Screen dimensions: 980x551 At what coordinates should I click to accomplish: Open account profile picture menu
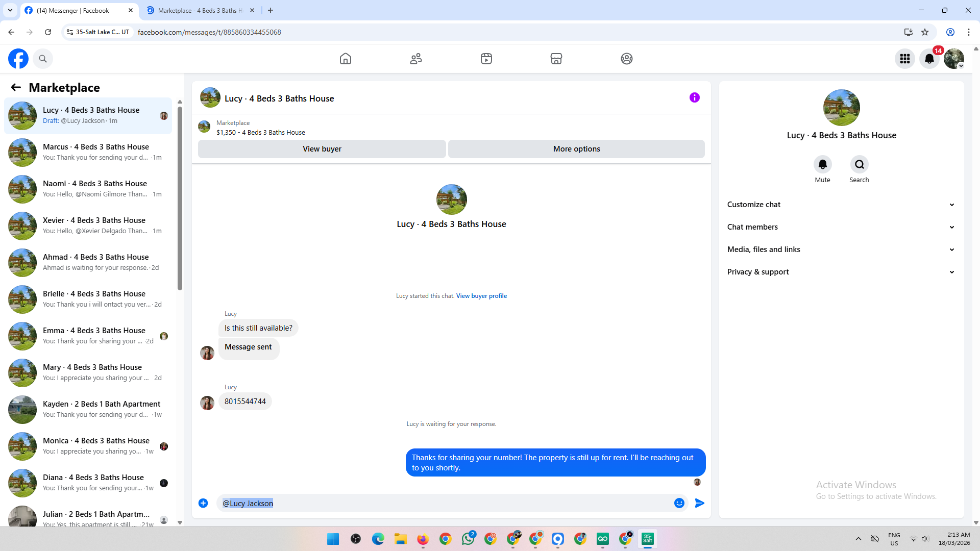[954, 59]
